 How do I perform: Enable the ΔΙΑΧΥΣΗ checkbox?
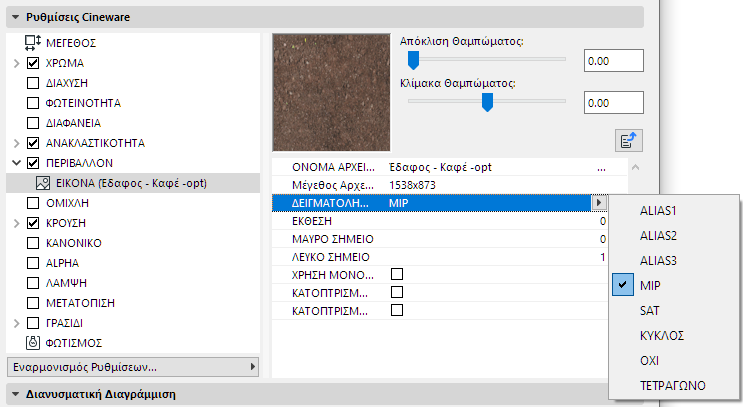point(33,83)
